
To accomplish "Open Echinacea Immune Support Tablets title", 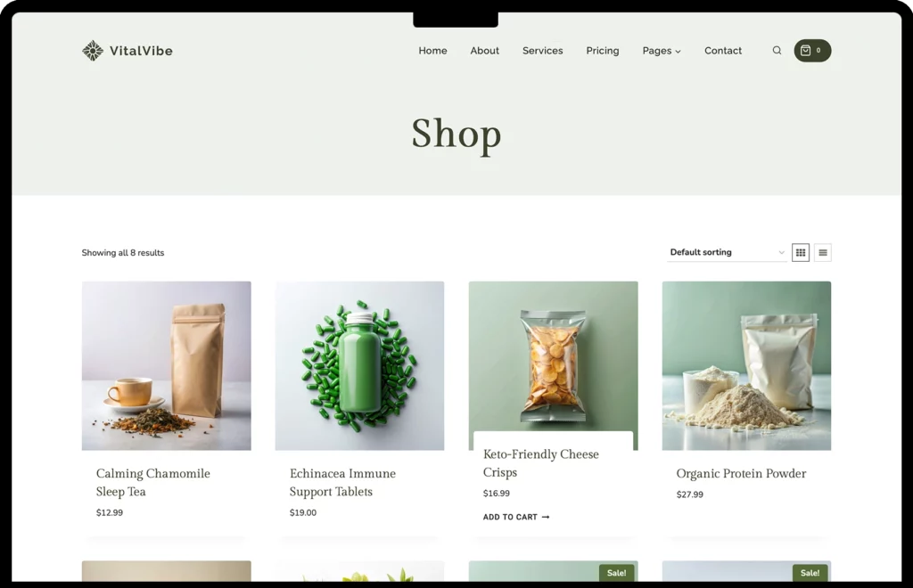I will [342, 482].
